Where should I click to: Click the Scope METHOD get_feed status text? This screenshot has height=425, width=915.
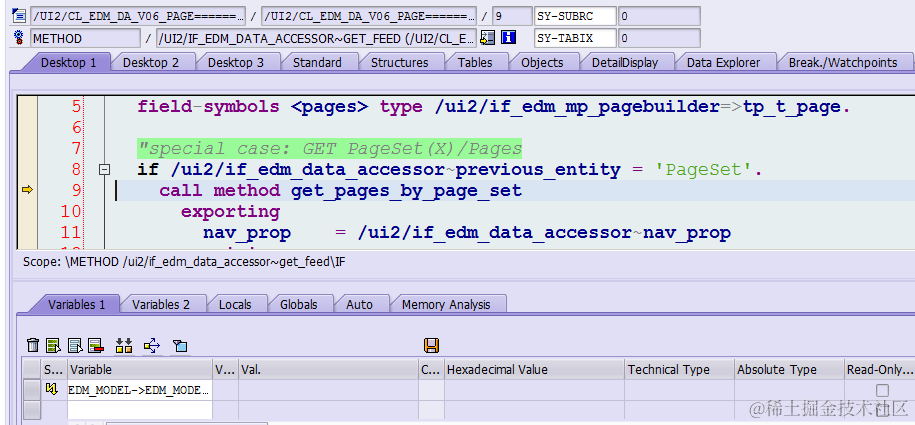[x=184, y=262]
